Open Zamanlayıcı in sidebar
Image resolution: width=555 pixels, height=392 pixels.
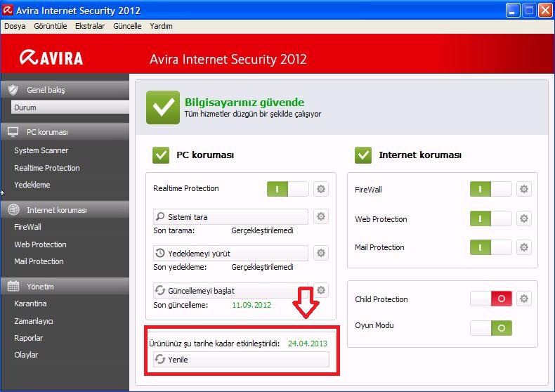[x=33, y=321]
